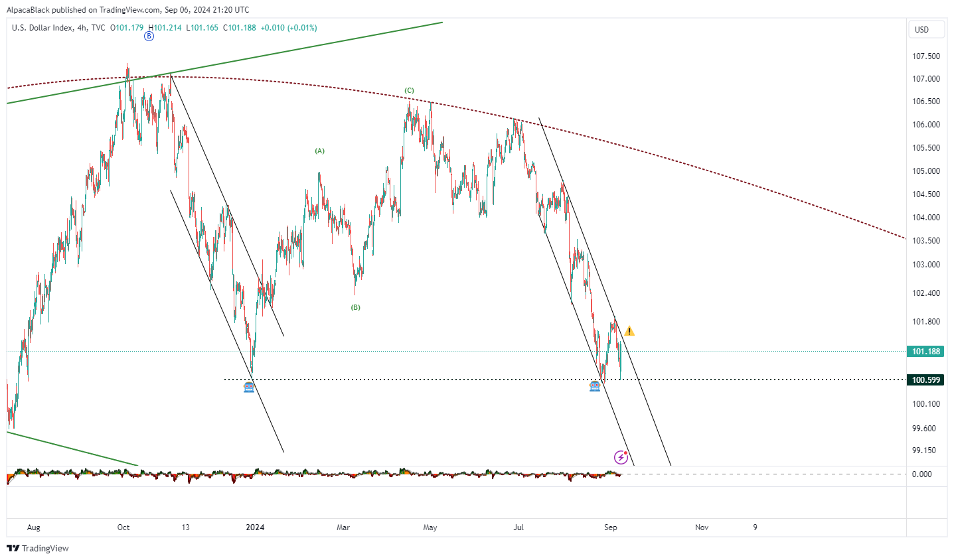
Task: Click the high value H101.214 in header
Action: pyautogui.click(x=165, y=28)
